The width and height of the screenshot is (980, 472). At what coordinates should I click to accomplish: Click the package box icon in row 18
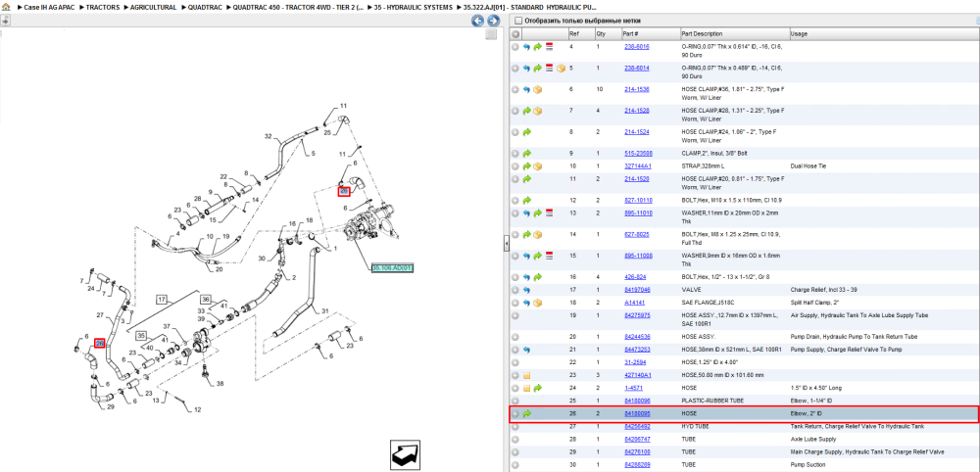(537, 303)
